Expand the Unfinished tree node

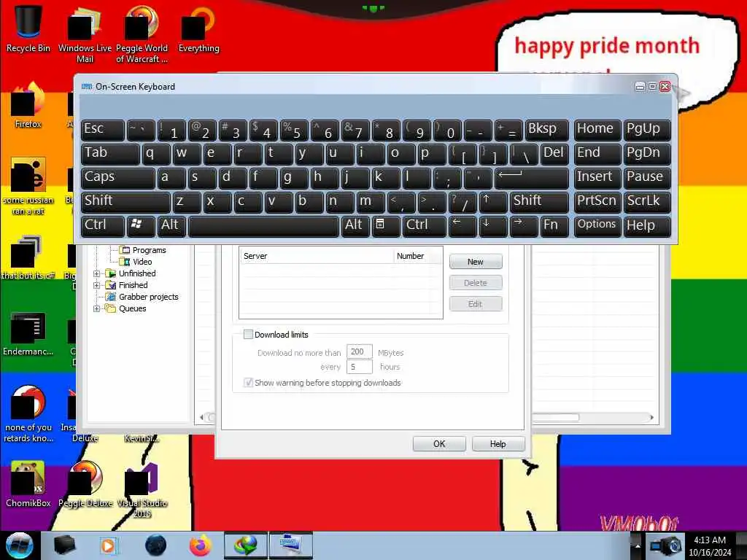point(97,273)
